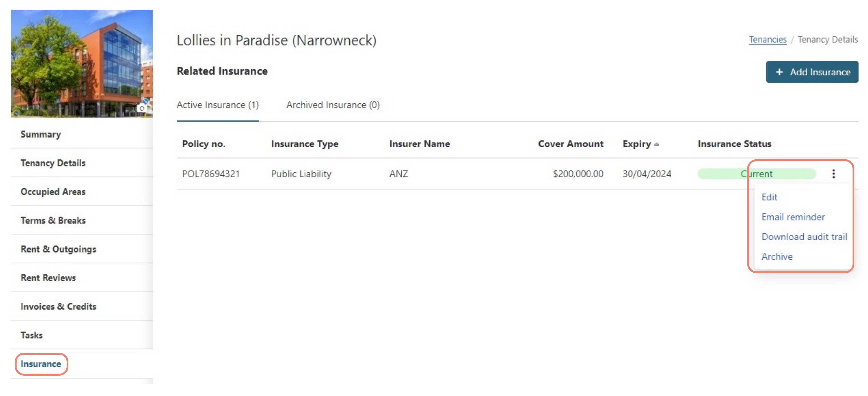
Task: Click the Add Insurance button
Action: tap(812, 72)
